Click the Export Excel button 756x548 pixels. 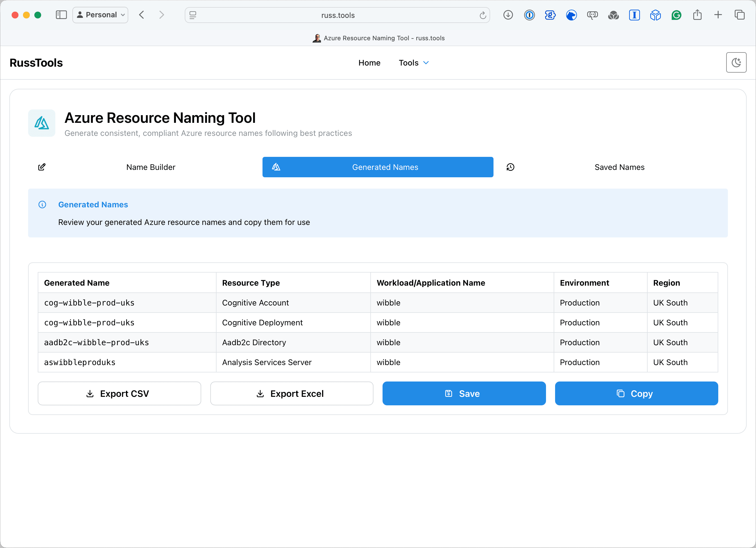(x=291, y=393)
